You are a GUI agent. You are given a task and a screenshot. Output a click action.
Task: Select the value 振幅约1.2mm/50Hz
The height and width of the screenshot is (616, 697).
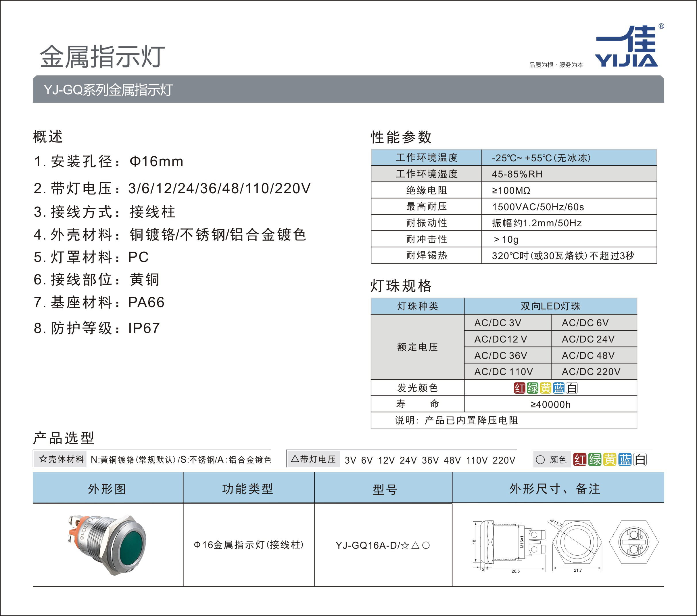pyautogui.click(x=537, y=223)
